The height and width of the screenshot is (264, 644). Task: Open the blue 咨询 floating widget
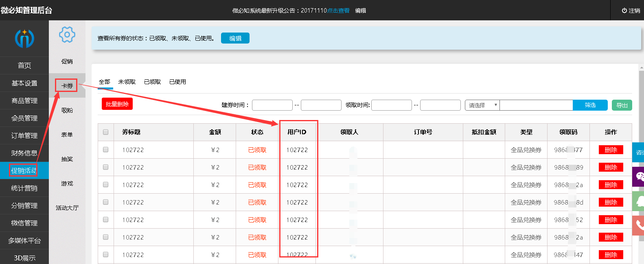(639, 152)
